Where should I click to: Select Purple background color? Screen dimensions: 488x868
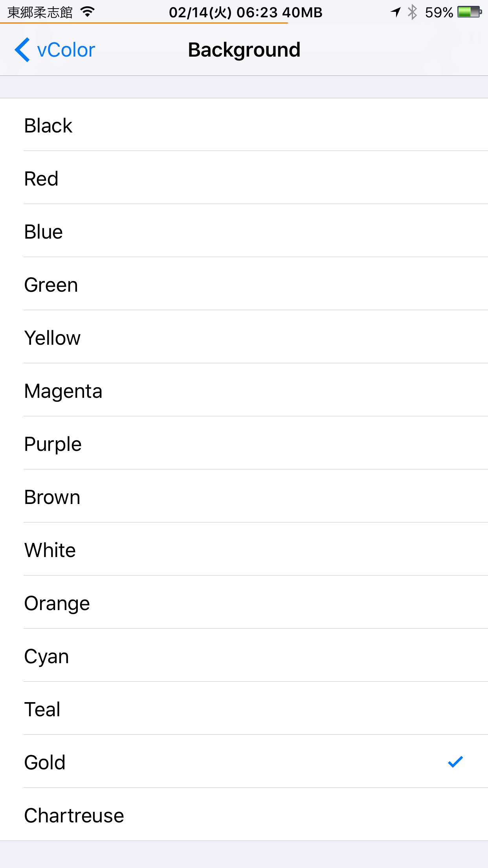pyautogui.click(x=244, y=443)
